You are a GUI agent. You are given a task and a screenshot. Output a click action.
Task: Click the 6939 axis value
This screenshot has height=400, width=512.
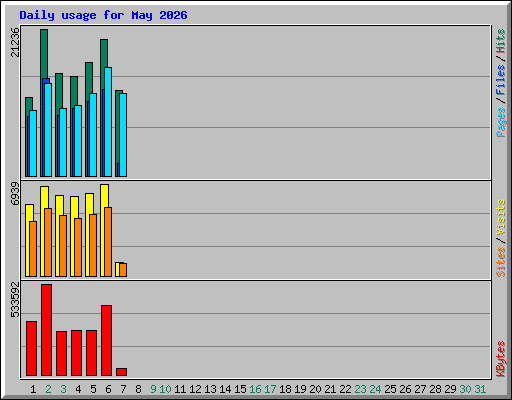point(15,193)
